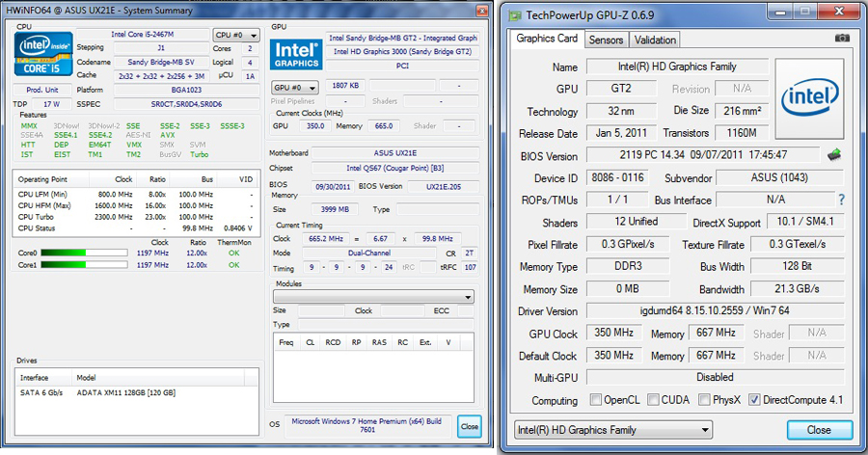Click the BIOS Version field in GPU-Z
This screenshot has width=868, height=455.
pos(703,155)
